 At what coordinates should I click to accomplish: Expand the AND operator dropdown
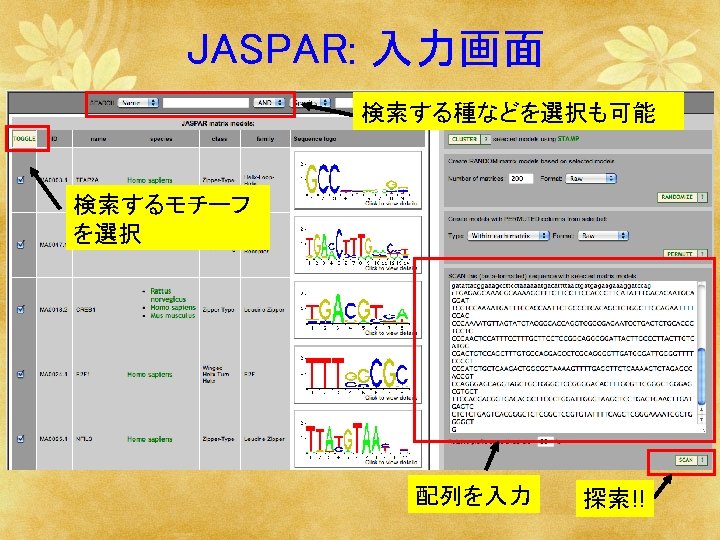point(269,103)
